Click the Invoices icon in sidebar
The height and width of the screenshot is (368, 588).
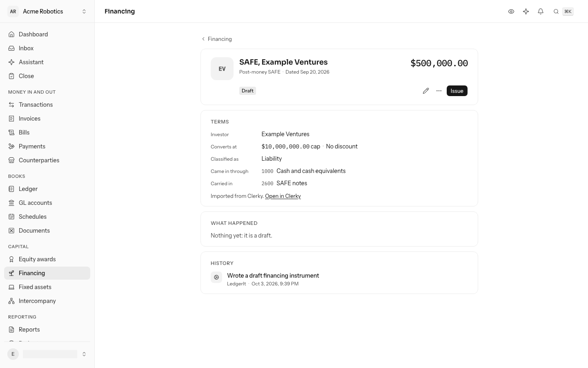click(x=11, y=119)
